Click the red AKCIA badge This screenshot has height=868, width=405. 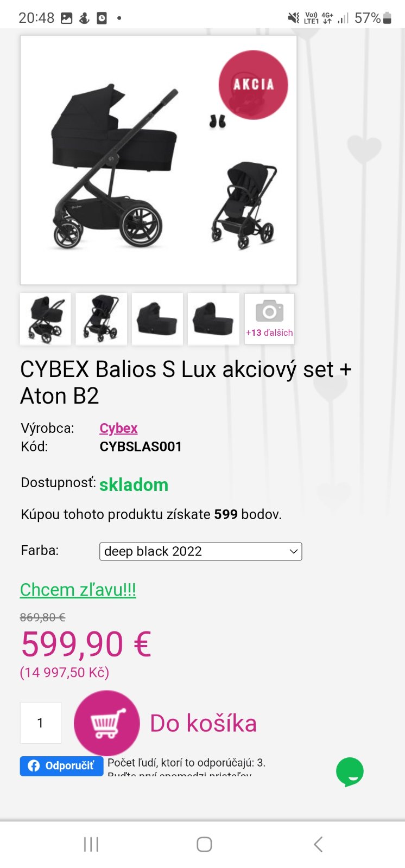tap(253, 85)
